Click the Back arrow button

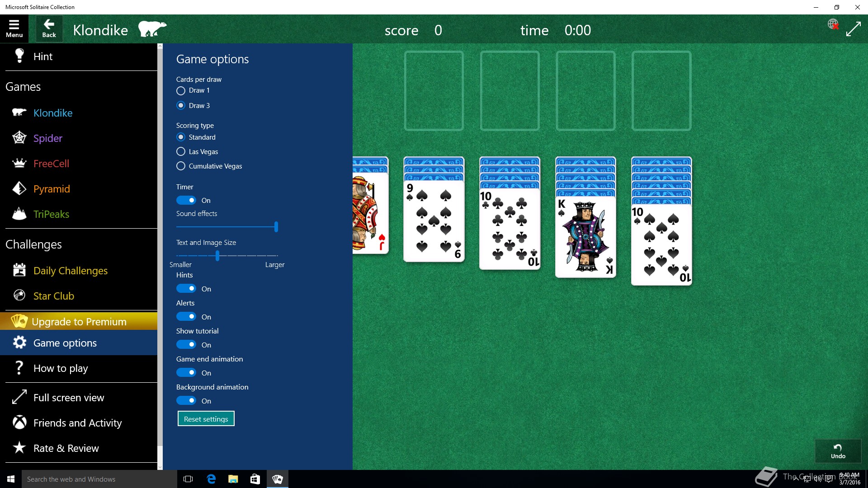click(49, 29)
